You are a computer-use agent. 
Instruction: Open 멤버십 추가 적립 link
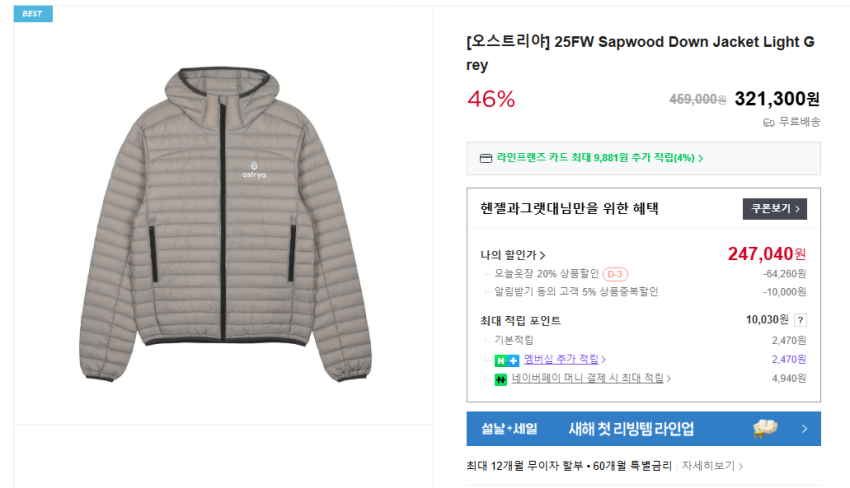pyautogui.click(x=564, y=360)
